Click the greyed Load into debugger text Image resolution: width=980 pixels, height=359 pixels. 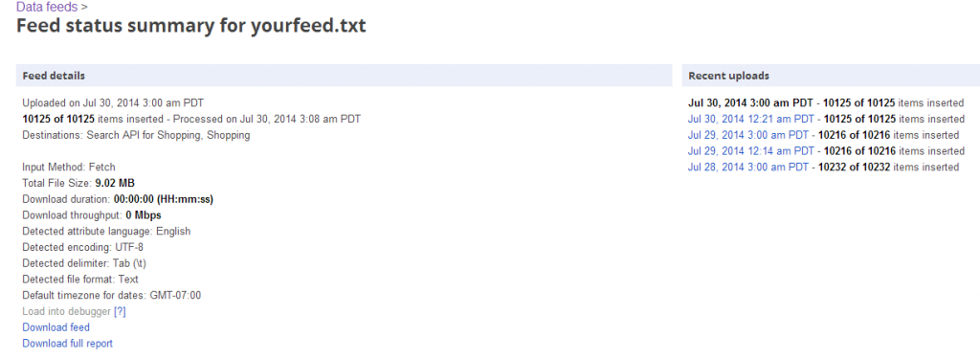coord(67,311)
